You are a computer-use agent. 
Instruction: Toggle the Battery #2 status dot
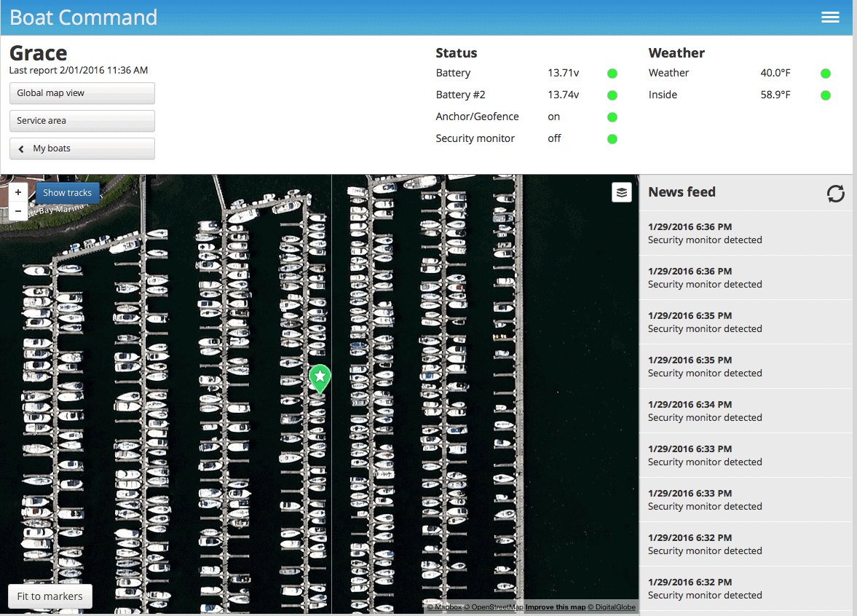[612, 95]
